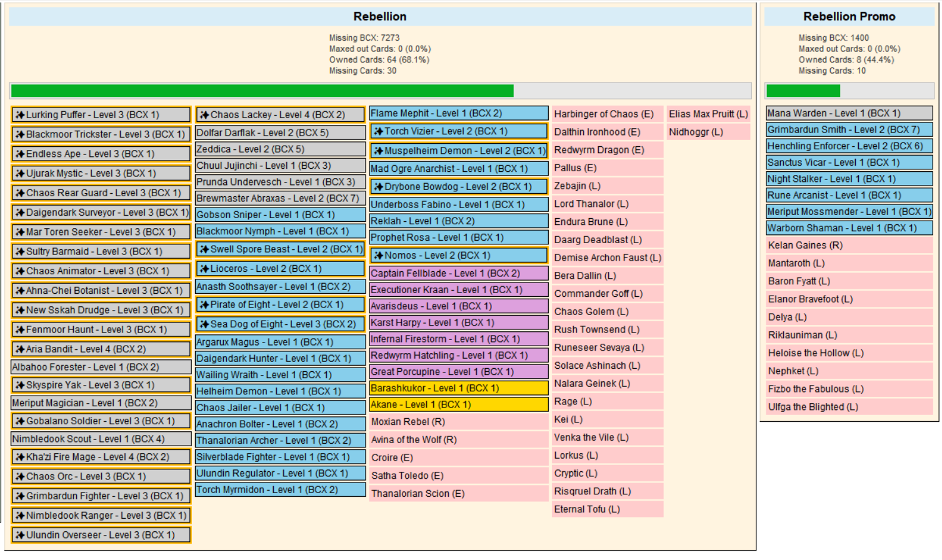Screen dimensions: 942x560
Task: Click the sparkle icon beside Lurking Puffer
Action: coord(20,115)
